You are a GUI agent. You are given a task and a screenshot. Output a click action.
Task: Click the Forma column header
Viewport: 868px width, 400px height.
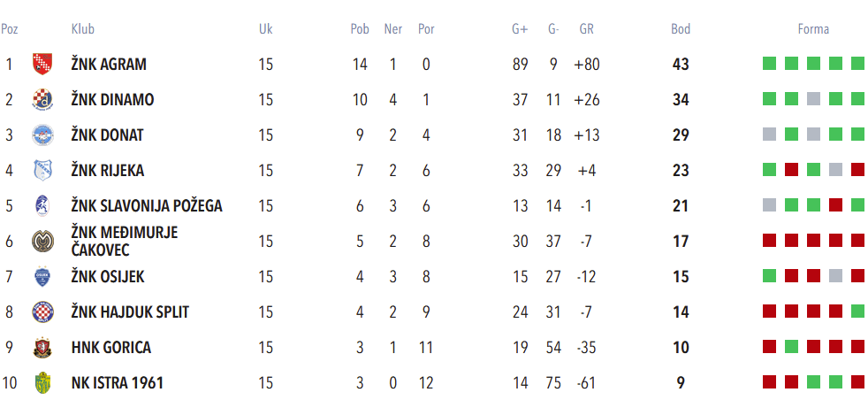pos(813,29)
